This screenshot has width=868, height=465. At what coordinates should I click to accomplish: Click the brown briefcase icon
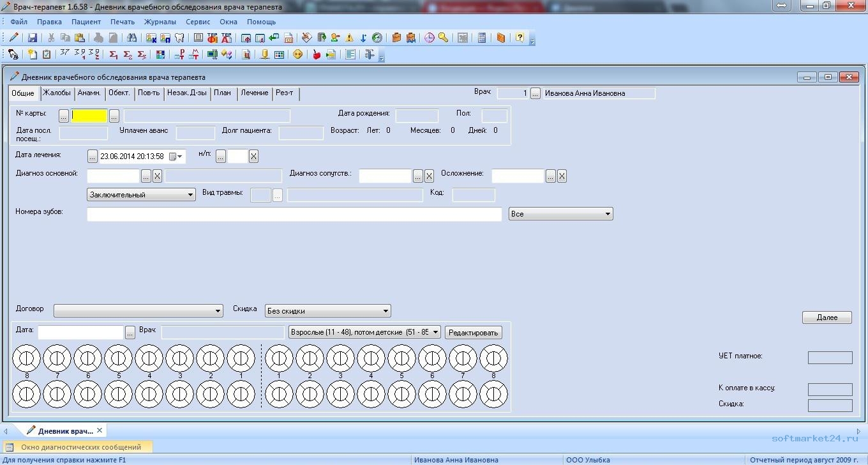point(396,38)
